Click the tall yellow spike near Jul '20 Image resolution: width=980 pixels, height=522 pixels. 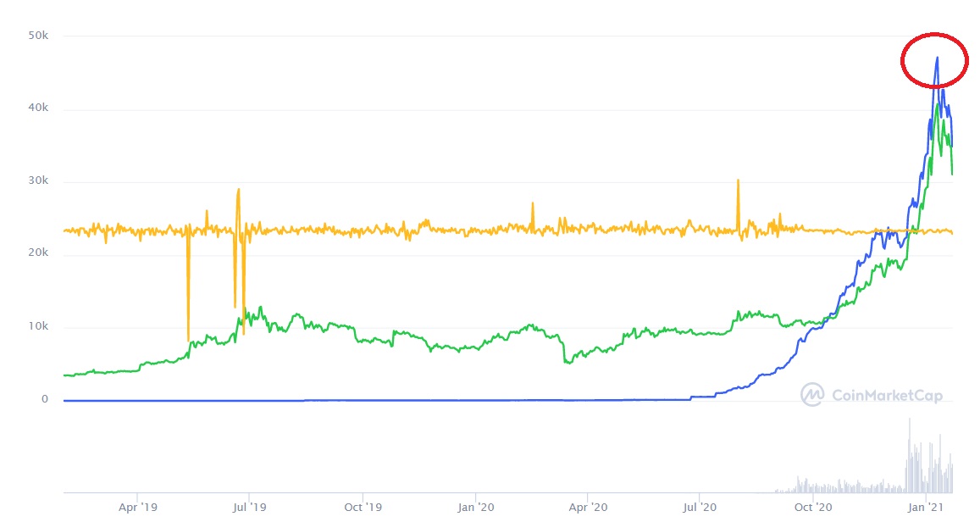[x=738, y=206]
